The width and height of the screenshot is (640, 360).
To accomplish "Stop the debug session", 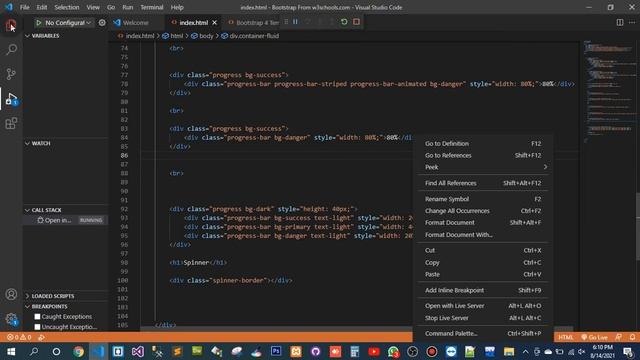I will pyautogui.click(x=356, y=22).
